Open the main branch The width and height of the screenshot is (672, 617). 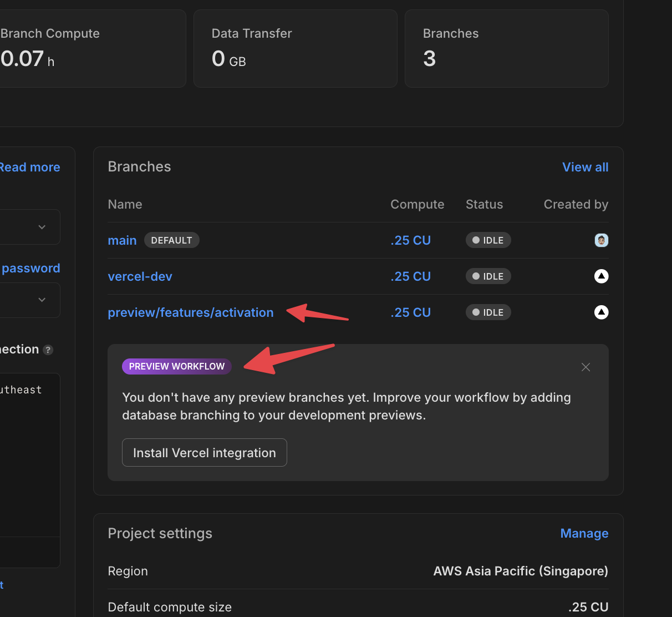(x=122, y=240)
